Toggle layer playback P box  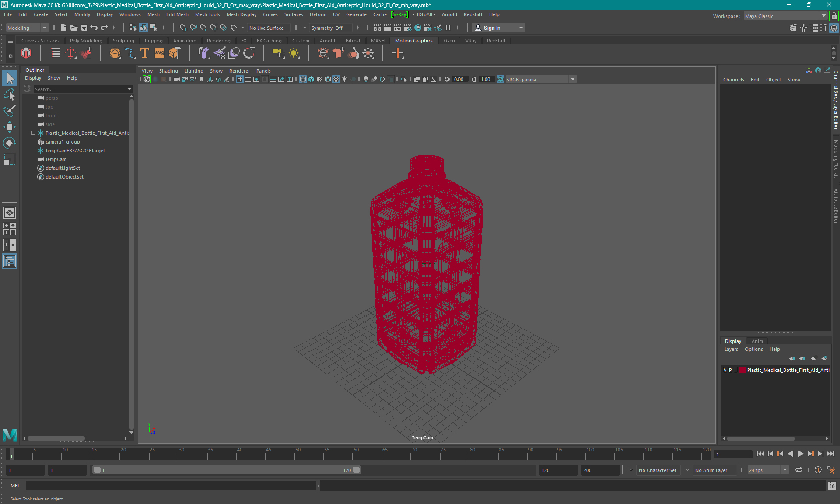730,370
